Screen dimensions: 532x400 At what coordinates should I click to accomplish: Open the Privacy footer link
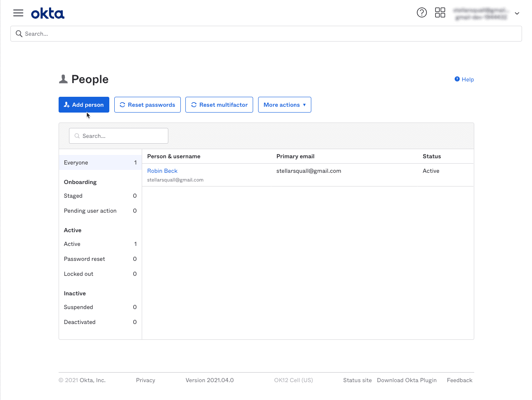[x=145, y=380]
